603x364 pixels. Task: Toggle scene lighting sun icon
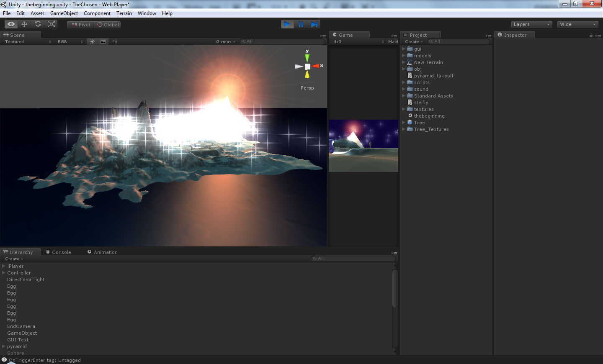pos(92,41)
